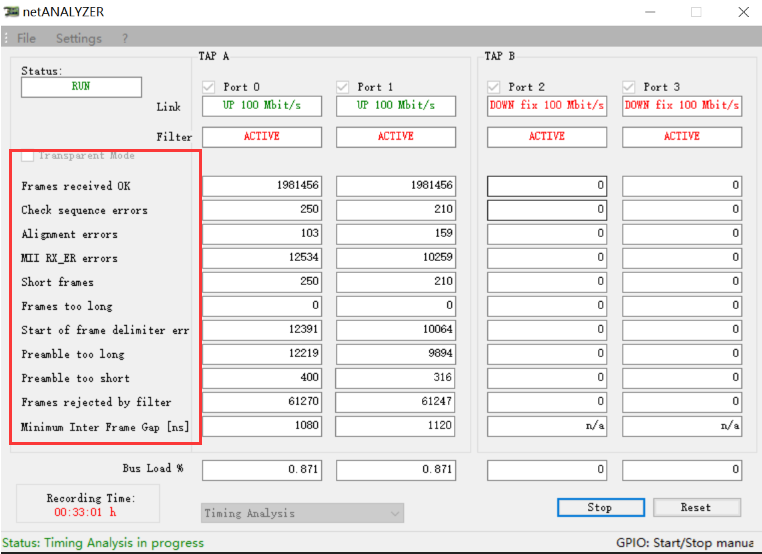This screenshot has width=762, height=554.
Task: Click Port 0 Start of frame delimiter value 12391
Action: click(262, 330)
